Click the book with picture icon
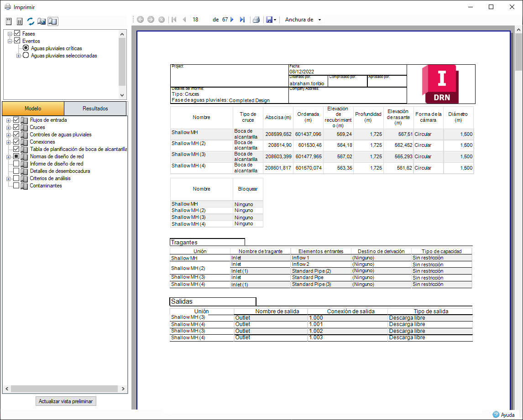523x420 pixels. pyautogui.click(x=42, y=21)
